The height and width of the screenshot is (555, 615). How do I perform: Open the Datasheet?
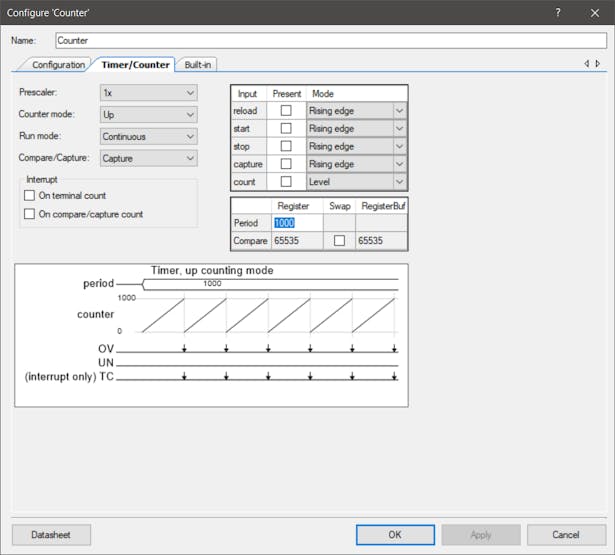tap(52, 534)
